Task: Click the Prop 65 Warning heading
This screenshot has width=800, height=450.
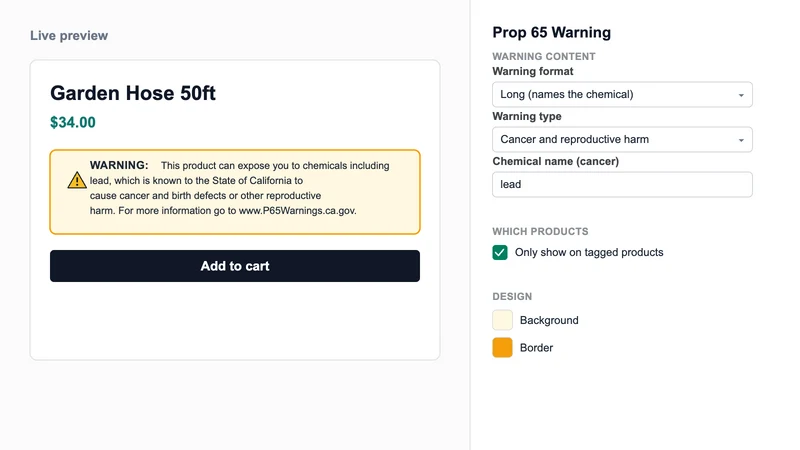Action: [x=552, y=32]
